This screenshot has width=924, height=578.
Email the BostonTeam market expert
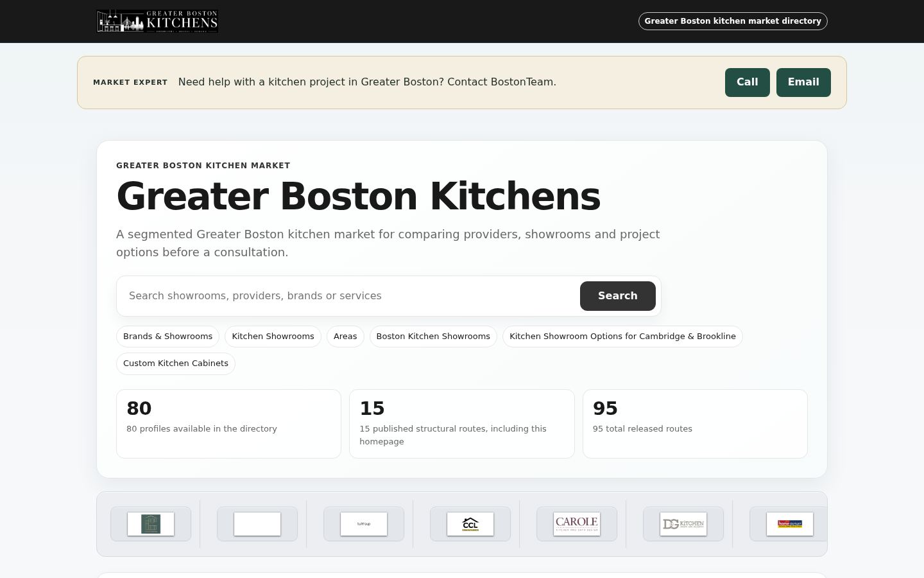tap(803, 82)
